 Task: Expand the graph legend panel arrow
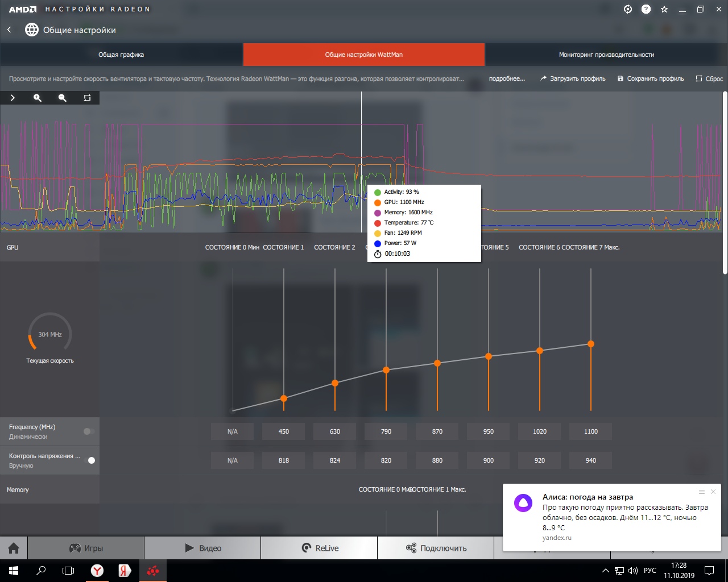click(13, 98)
